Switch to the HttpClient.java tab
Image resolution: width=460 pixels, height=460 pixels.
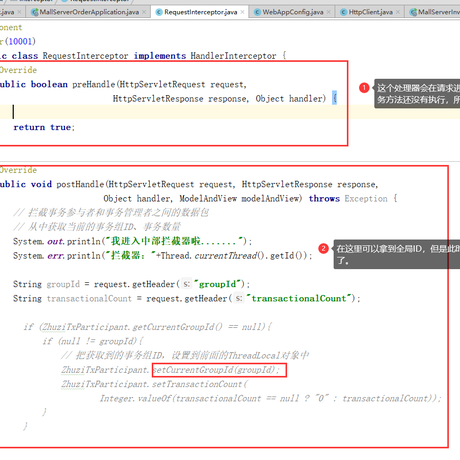370,12
